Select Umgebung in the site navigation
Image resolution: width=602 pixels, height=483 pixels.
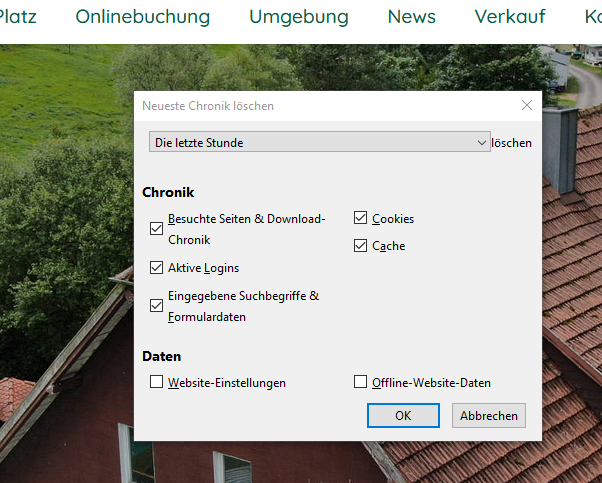(299, 17)
